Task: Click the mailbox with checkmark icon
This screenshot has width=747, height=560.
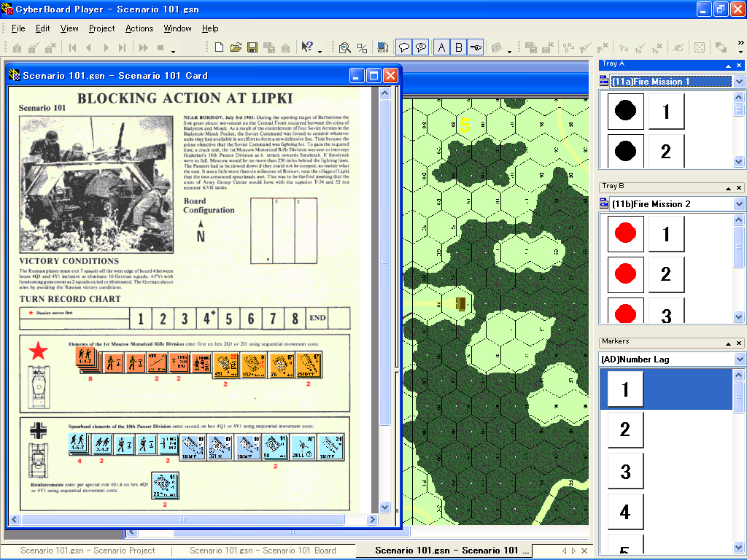Action: (34, 47)
